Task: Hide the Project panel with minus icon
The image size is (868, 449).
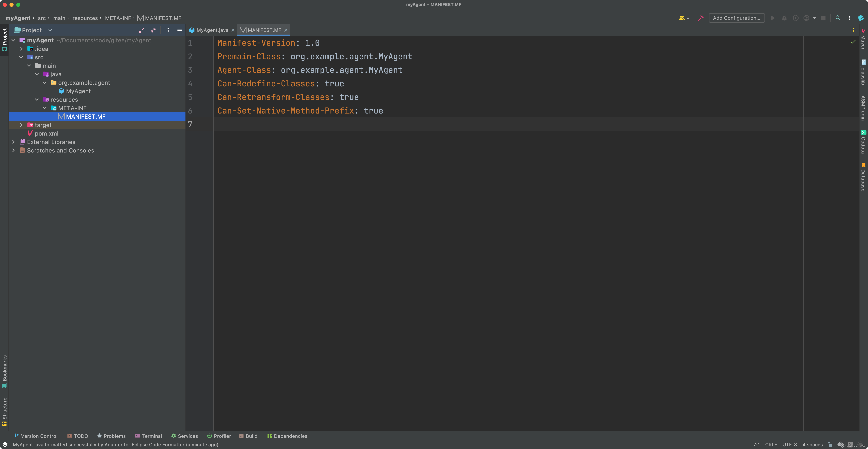Action: pos(180,30)
